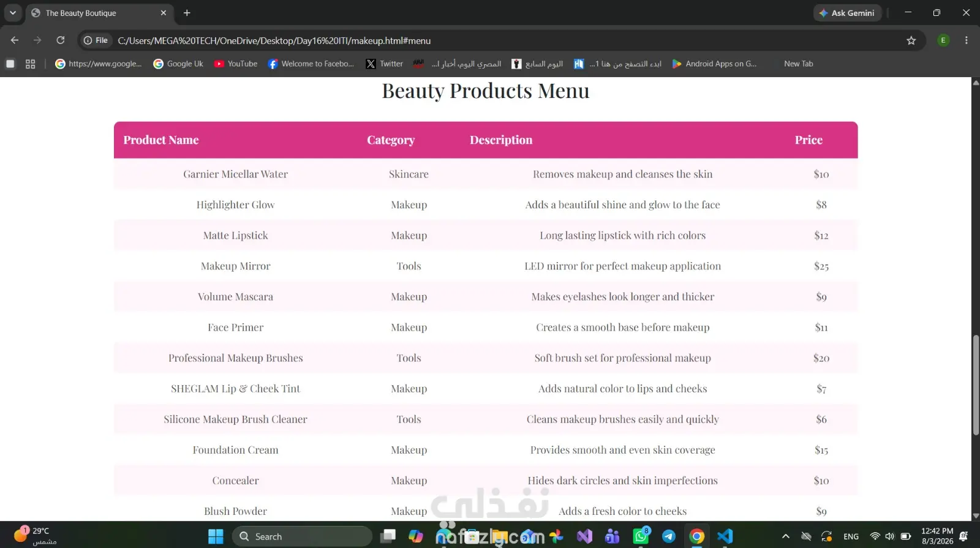The image size is (980, 548).
Task: Click the Foundation Cream product name
Action: (236, 449)
